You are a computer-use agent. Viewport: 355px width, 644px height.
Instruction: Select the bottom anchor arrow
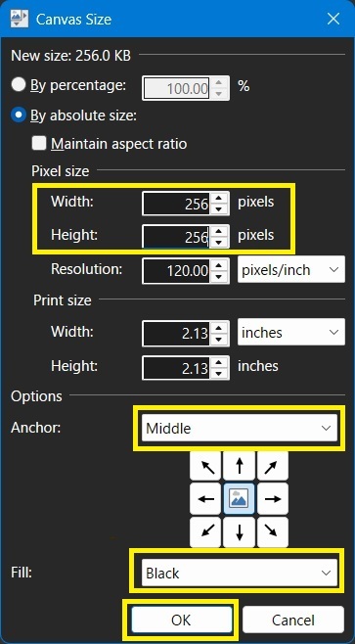click(240, 531)
